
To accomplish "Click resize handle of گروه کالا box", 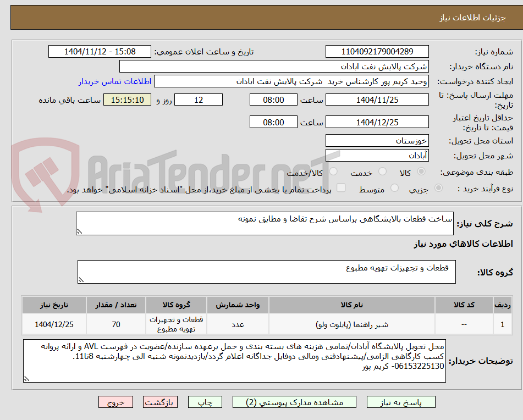I will (81, 280).
